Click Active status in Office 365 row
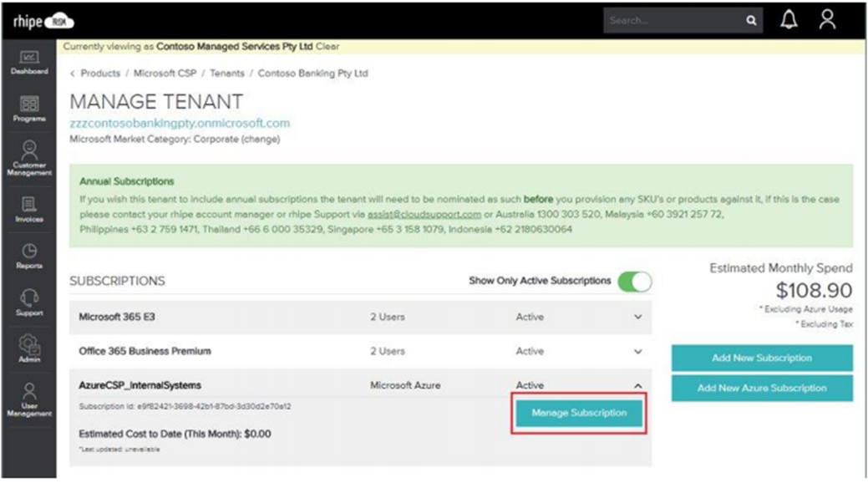 coord(530,351)
